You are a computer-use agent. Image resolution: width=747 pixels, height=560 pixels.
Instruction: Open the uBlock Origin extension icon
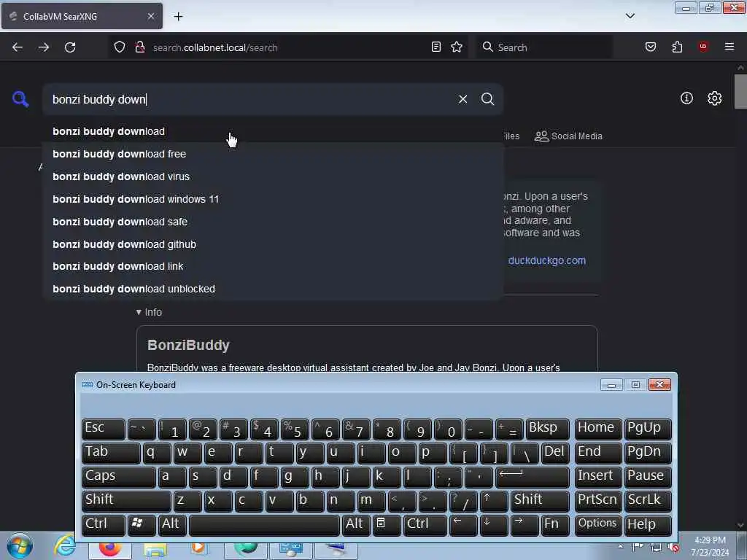703,47
